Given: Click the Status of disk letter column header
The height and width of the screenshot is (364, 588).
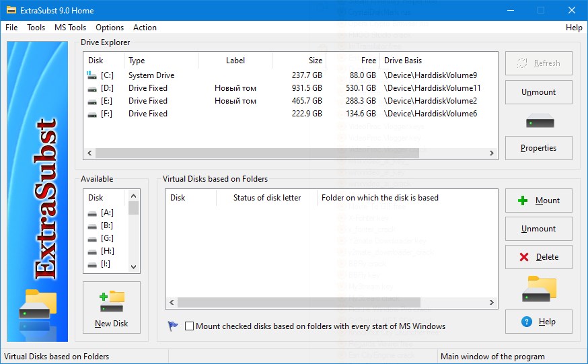Looking at the screenshot, I should pos(266,198).
